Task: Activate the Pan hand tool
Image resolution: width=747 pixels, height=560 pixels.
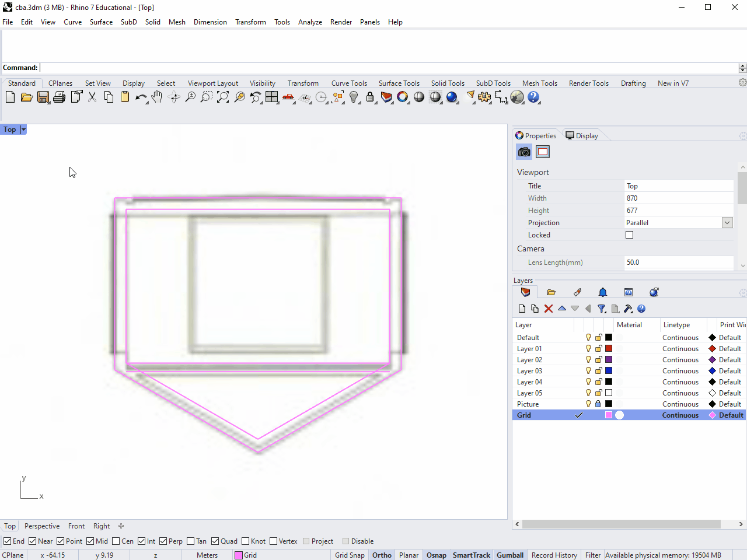Action: pos(157,97)
